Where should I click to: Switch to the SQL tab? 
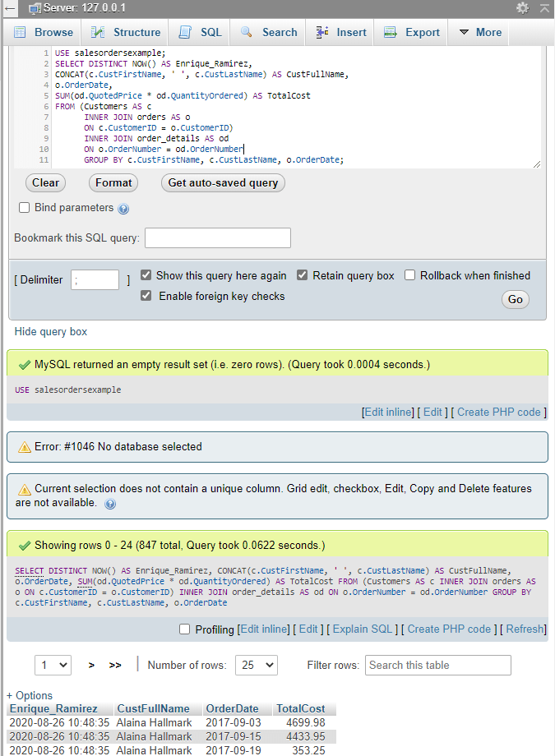pos(201,32)
